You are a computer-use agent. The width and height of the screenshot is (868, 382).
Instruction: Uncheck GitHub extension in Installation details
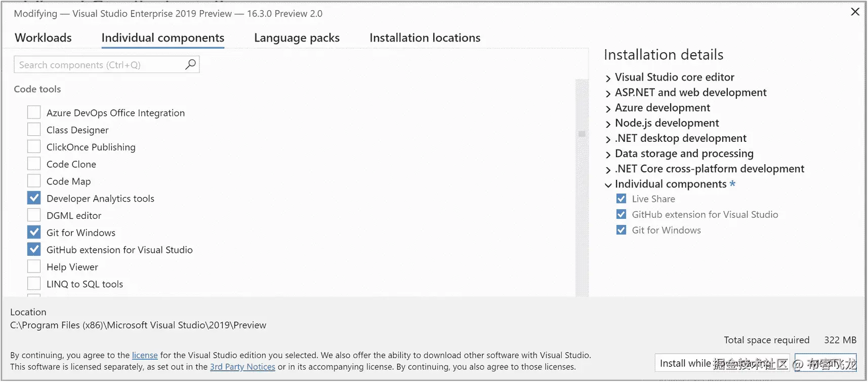621,214
